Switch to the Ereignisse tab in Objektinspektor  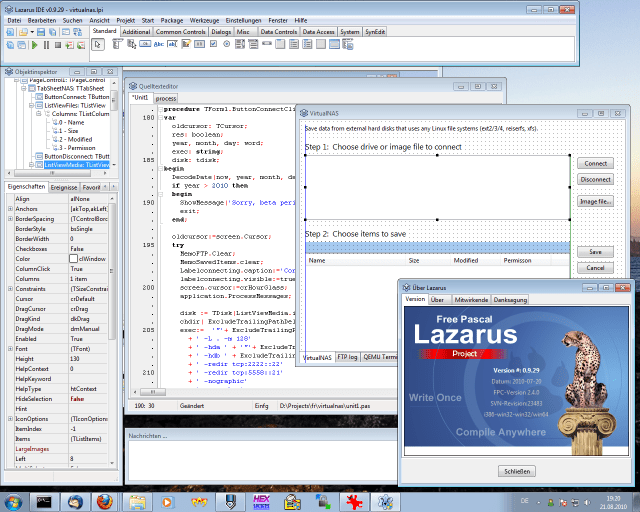(64, 187)
